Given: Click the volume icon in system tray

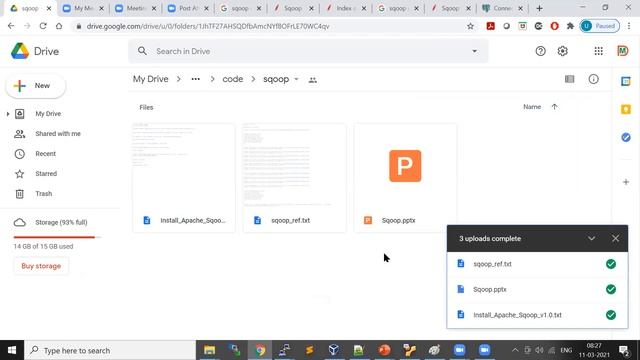Looking at the screenshot, I should click(540, 350).
